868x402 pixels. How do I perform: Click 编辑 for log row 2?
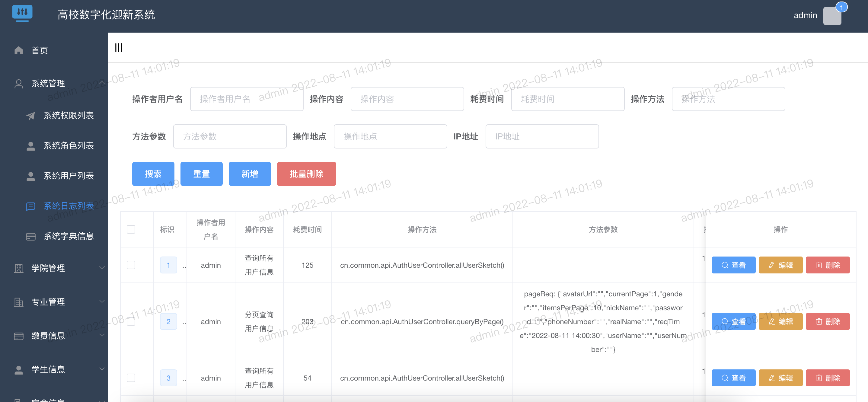(x=781, y=321)
